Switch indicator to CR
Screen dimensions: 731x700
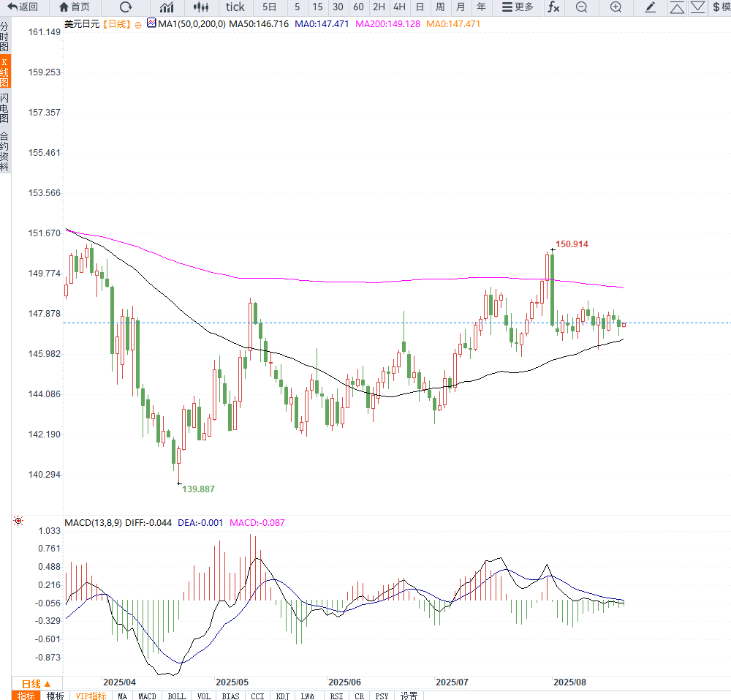(359, 696)
